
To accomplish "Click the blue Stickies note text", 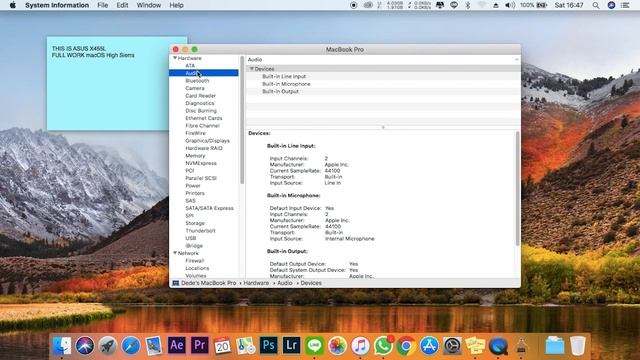I will point(93,52).
